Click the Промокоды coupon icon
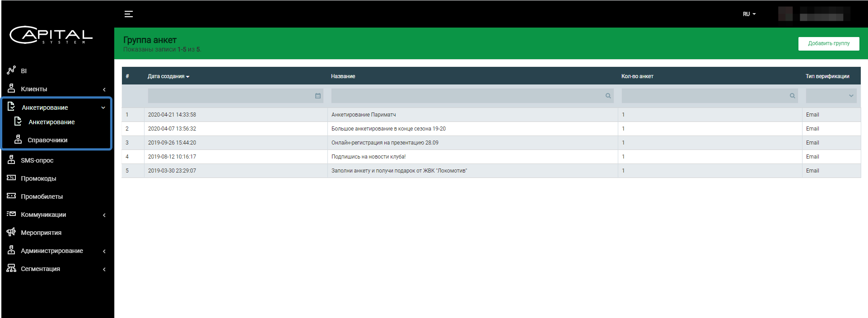The width and height of the screenshot is (868, 318). (x=11, y=178)
